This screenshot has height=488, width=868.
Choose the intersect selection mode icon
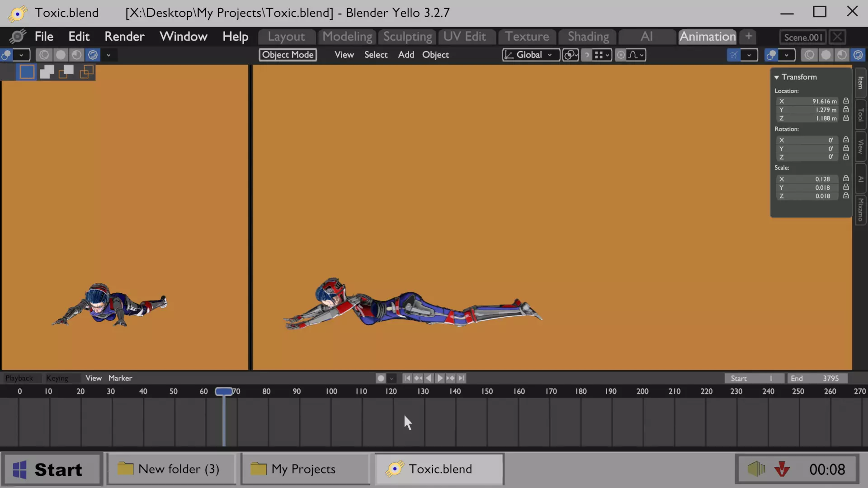[x=86, y=72]
